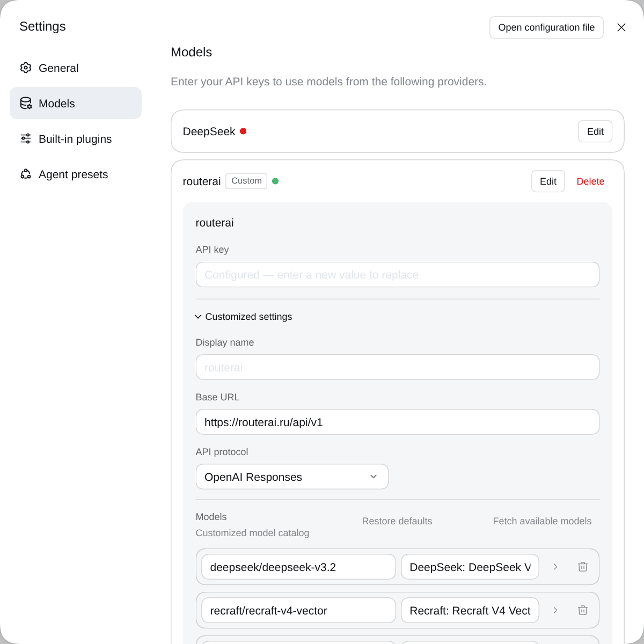
Task: Click Open configuration file button
Action: tap(546, 27)
